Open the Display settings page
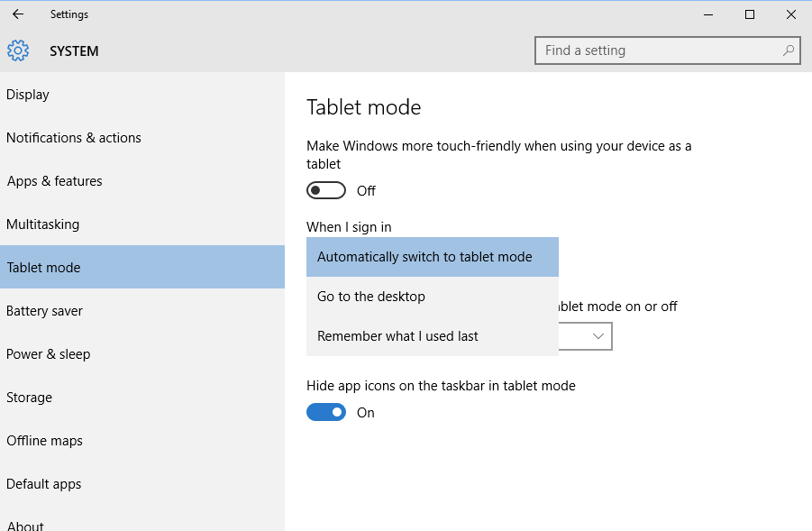The height and width of the screenshot is (531, 812). click(x=142, y=95)
